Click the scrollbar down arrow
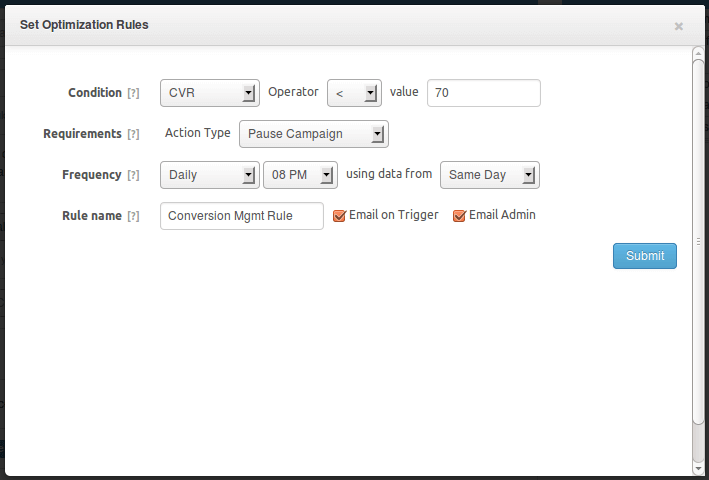Image resolution: width=709 pixels, height=480 pixels. coord(698,467)
